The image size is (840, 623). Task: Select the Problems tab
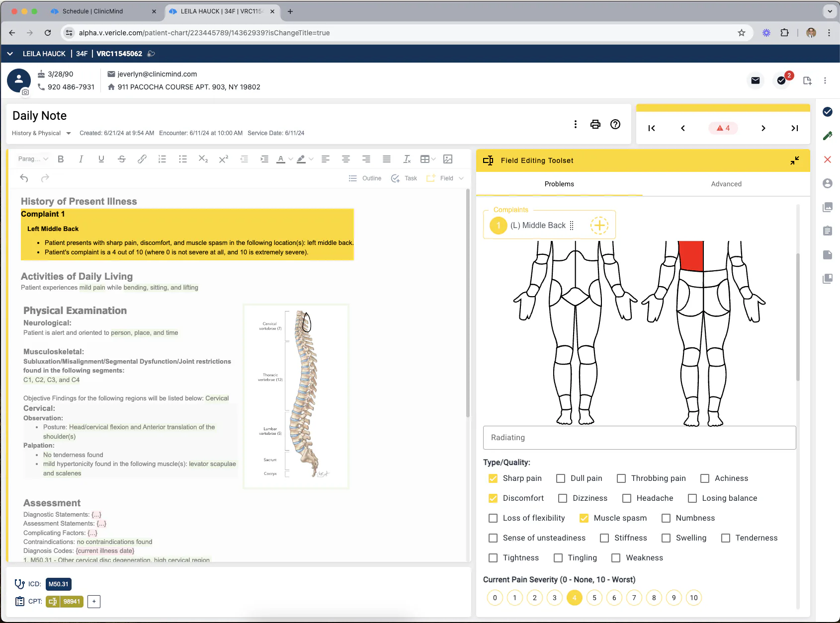559,184
